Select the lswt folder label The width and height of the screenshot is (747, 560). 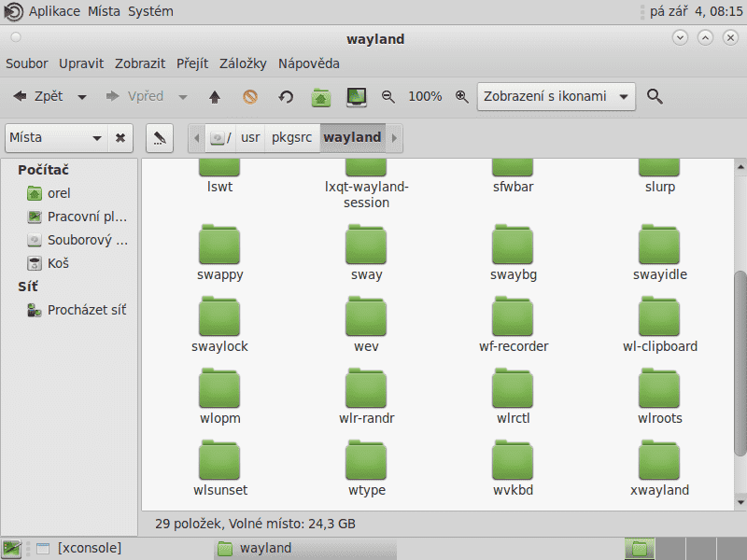point(219,187)
